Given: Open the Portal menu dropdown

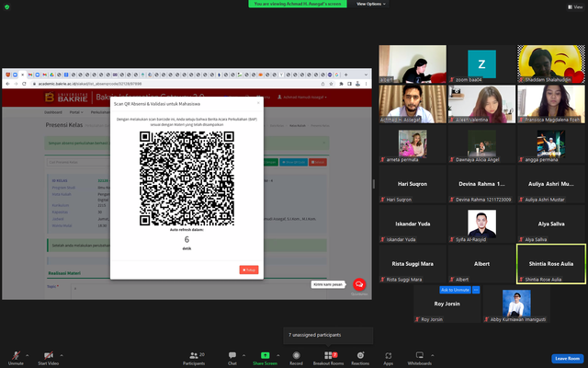Looking at the screenshot, I should coord(76,112).
